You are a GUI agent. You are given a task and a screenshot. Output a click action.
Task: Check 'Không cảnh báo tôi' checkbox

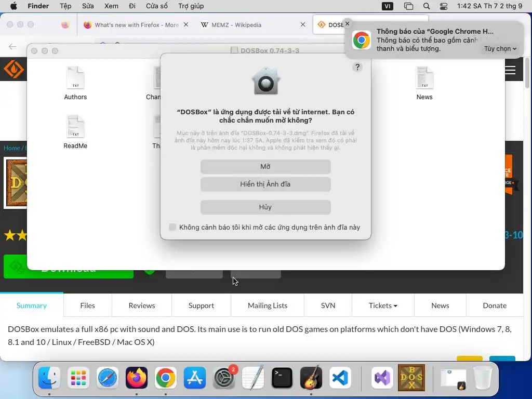click(172, 227)
